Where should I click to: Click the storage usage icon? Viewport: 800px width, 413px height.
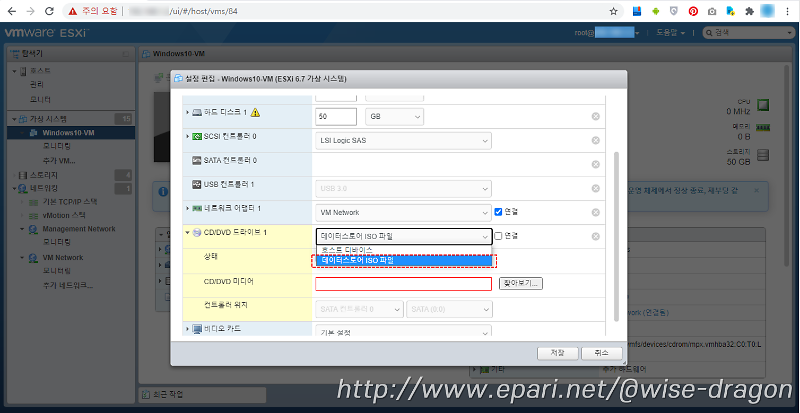point(763,155)
